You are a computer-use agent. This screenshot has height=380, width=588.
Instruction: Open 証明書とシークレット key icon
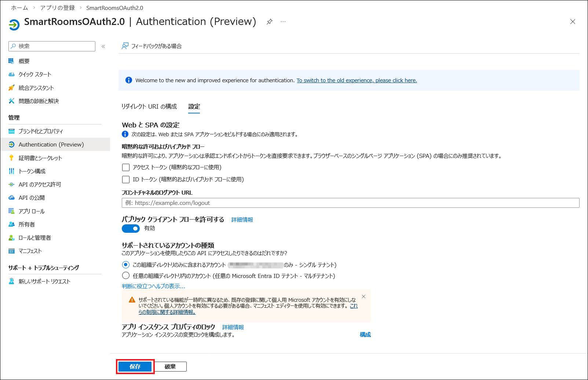pyautogui.click(x=11, y=158)
